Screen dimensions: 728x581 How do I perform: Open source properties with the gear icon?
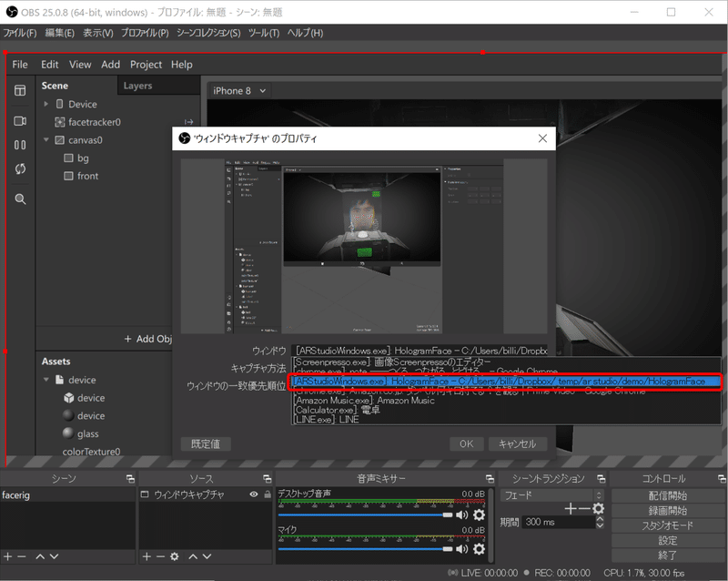[x=175, y=556]
